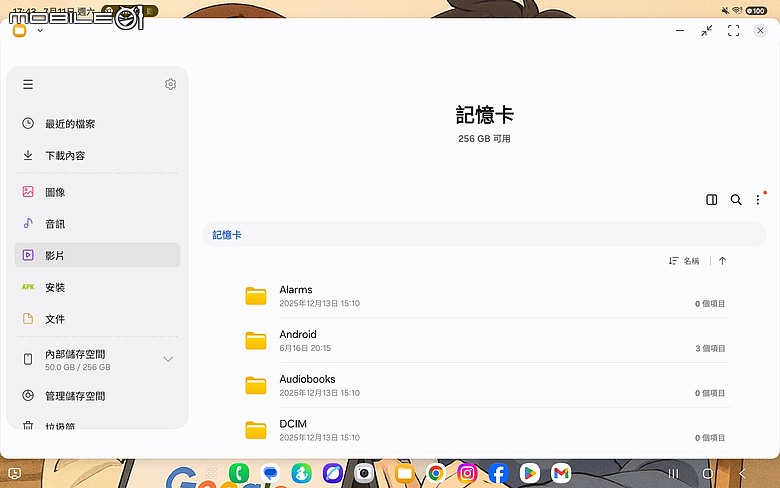Click Android's '6月16日 20:15' date

click(305, 348)
